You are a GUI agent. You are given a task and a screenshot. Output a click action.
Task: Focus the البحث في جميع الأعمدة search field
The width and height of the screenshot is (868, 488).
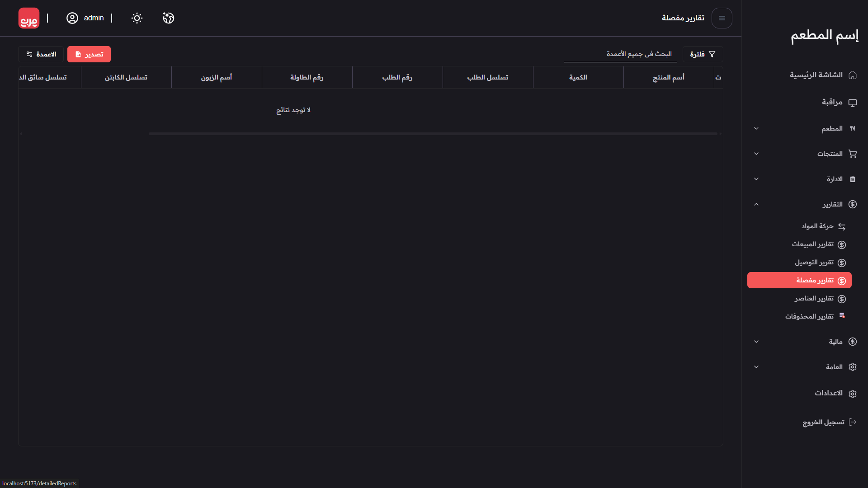pyautogui.click(x=620, y=54)
